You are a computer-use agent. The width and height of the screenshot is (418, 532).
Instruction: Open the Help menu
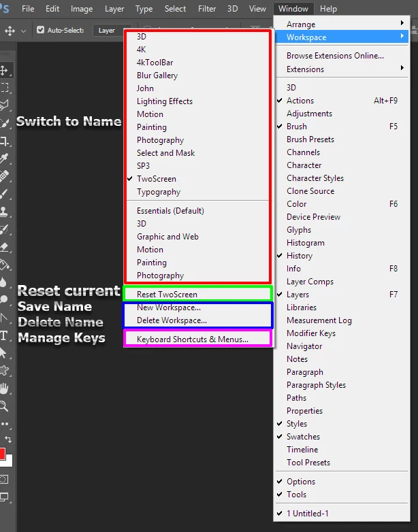[x=328, y=8]
